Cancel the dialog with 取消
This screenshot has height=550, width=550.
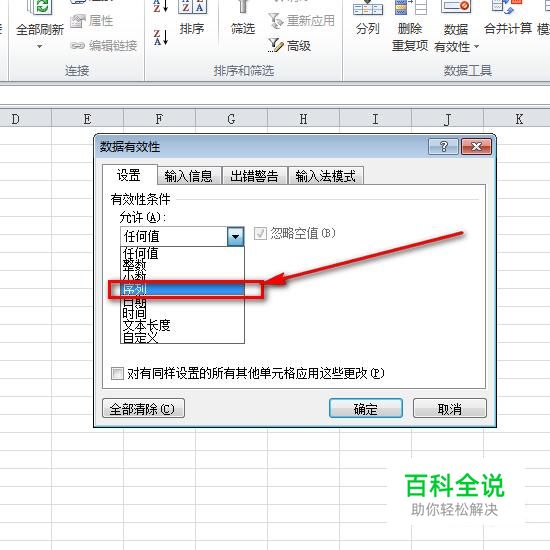(450, 409)
